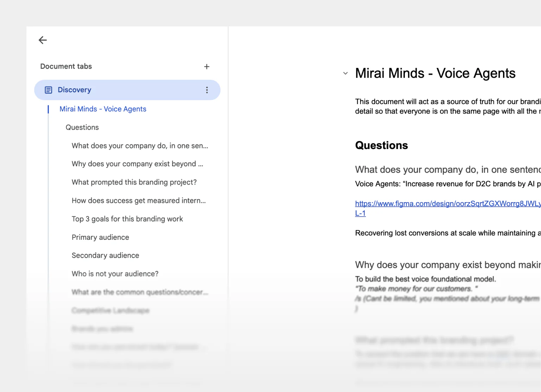This screenshot has width=541, height=392.
Task: Select the Discovery document tab
Action: (x=127, y=90)
